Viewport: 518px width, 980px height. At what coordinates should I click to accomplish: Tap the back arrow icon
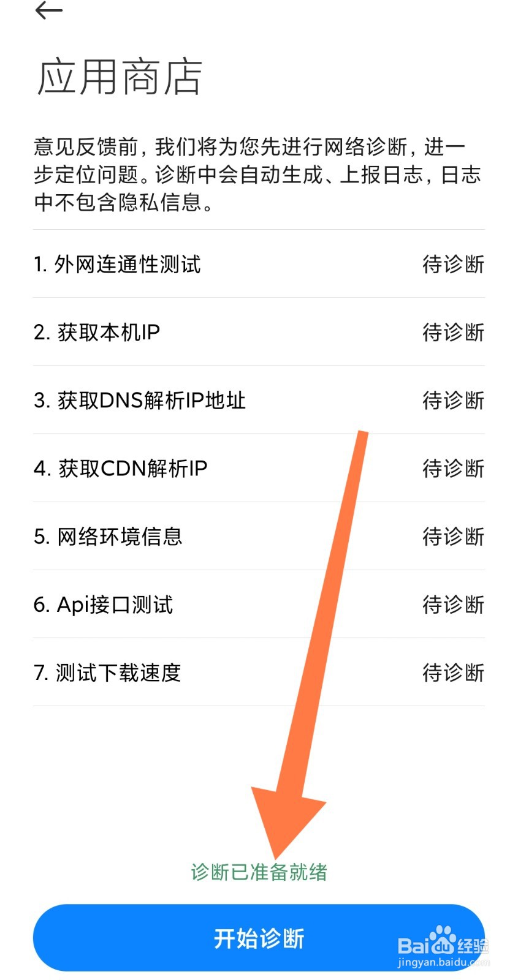click(x=49, y=10)
